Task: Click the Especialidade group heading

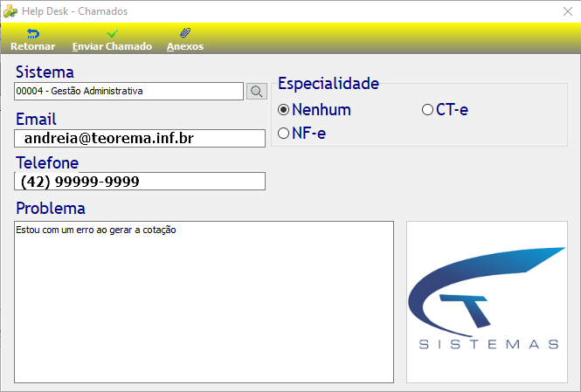Action: (329, 83)
